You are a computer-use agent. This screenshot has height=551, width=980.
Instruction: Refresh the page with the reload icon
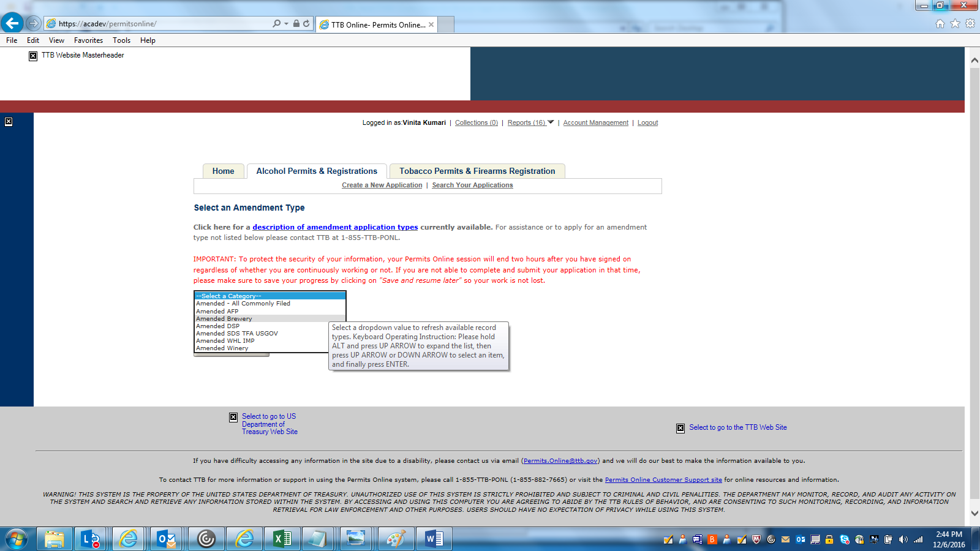(x=306, y=24)
